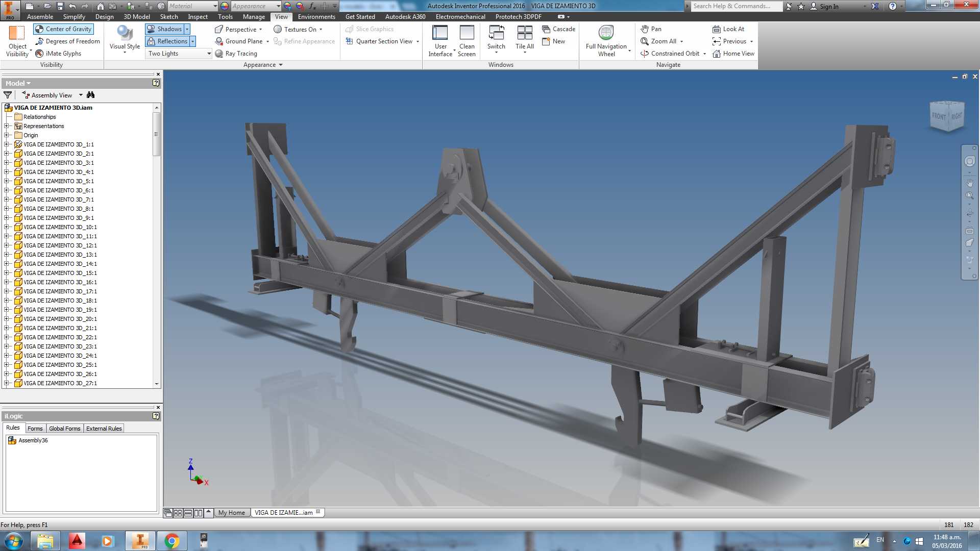Image resolution: width=980 pixels, height=551 pixels.
Task: Cascade the open windows
Action: coord(558,29)
